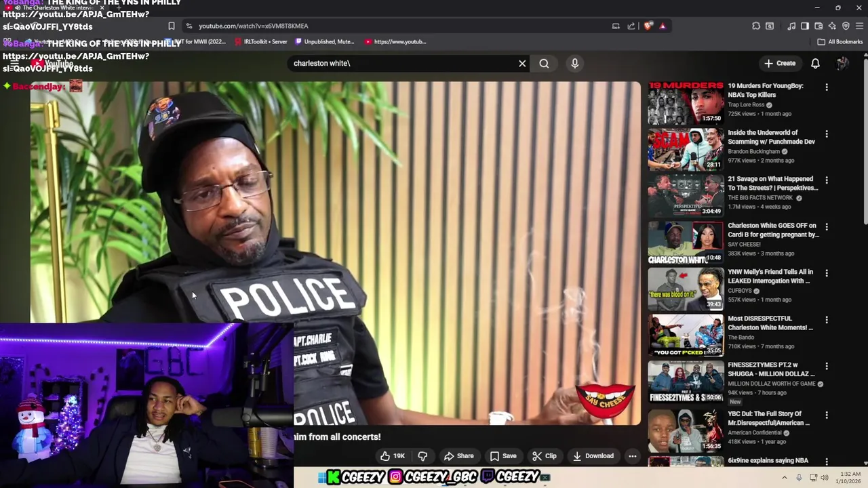This screenshot has width=868, height=488.
Task: Open "Inside the Underworld of Scamming" thumbnail
Action: [x=686, y=149]
